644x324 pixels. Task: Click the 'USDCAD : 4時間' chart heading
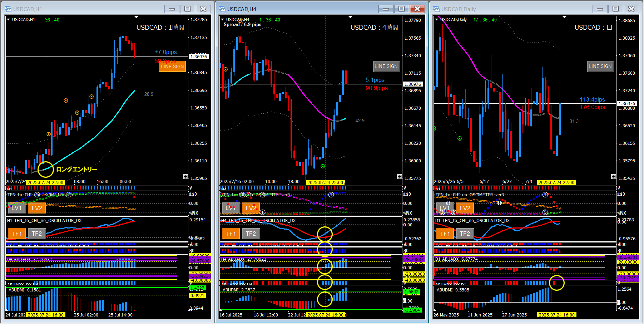(x=374, y=28)
